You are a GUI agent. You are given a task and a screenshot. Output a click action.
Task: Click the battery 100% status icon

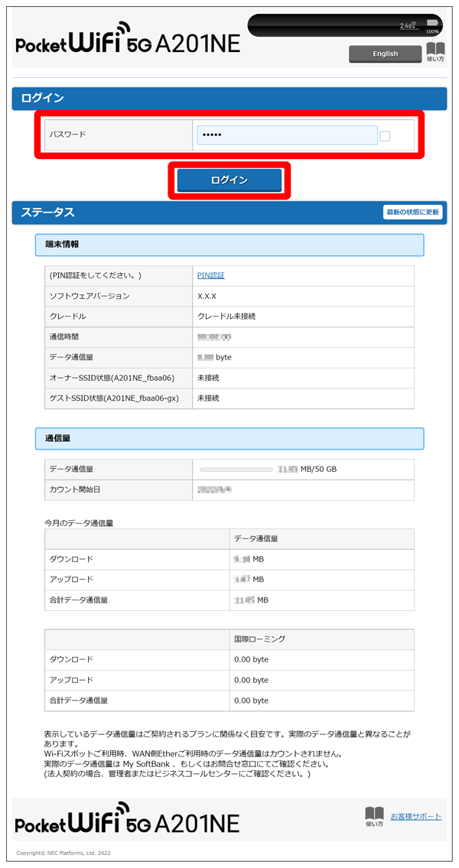(x=432, y=26)
